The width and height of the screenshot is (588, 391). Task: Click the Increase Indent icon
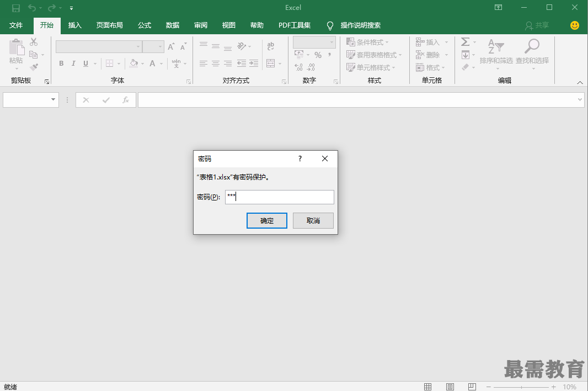[x=254, y=64]
